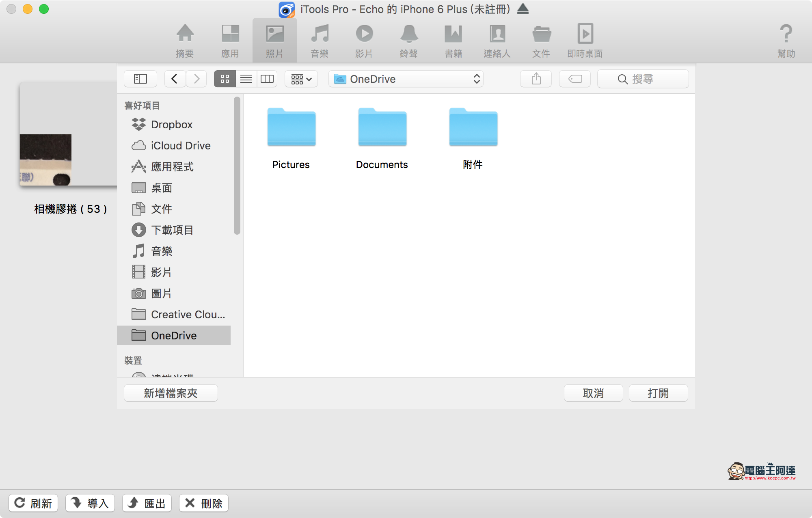Expand the OneDrive location popup menu
Image resolution: width=812 pixels, height=518 pixels.
pos(406,79)
